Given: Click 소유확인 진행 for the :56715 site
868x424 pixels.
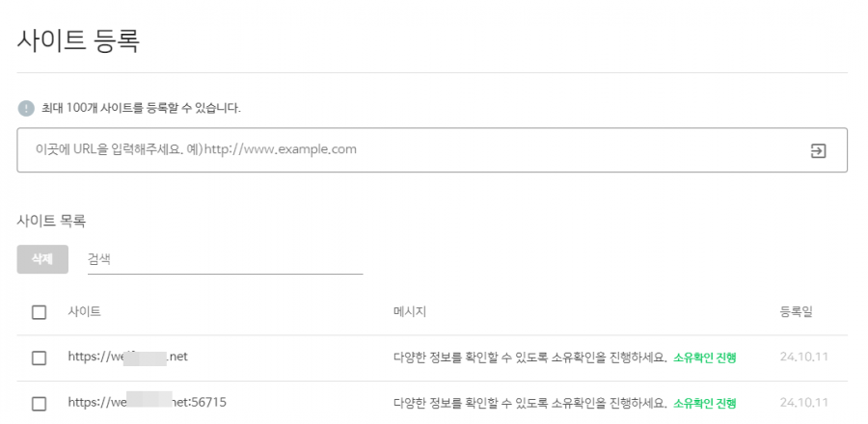Looking at the screenshot, I should coord(705,403).
